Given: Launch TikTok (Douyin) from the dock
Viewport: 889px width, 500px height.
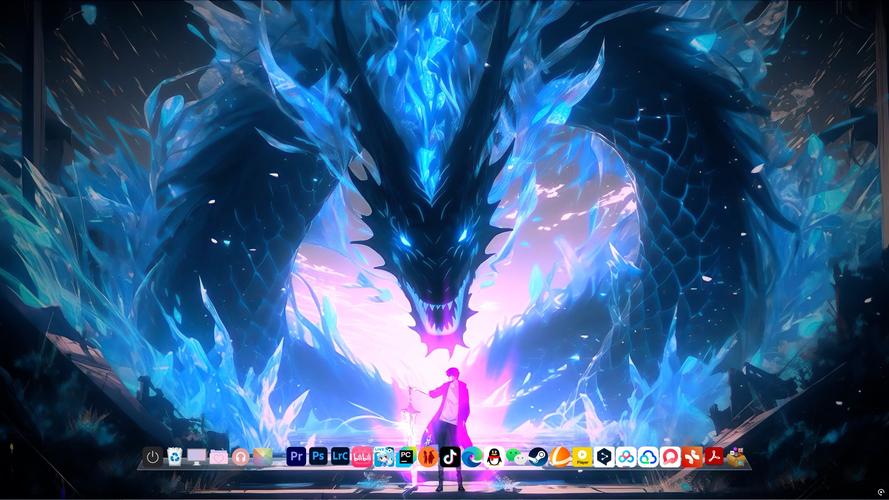Looking at the screenshot, I should click(450, 456).
